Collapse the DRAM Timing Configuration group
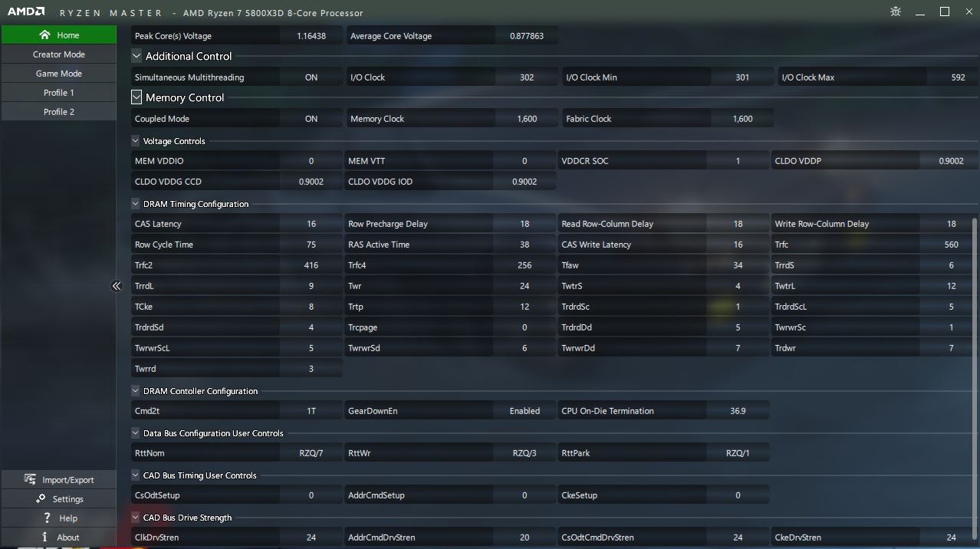The width and height of the screenshot is (980, 549). click(x=136, y=204)
